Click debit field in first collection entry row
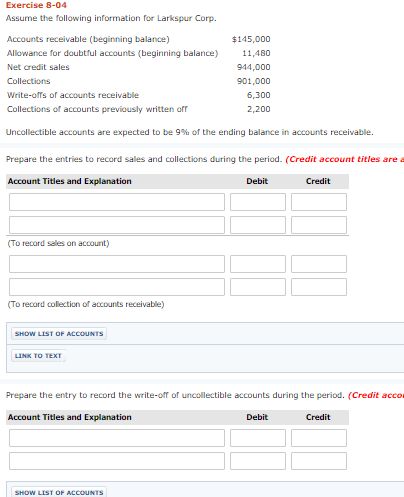 pyautogui.click(x=258, y=264)
